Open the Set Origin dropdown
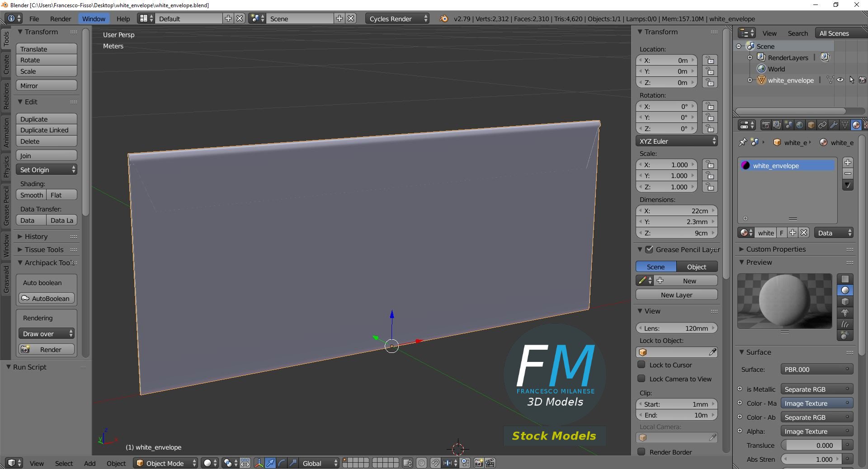 point(47,169)
